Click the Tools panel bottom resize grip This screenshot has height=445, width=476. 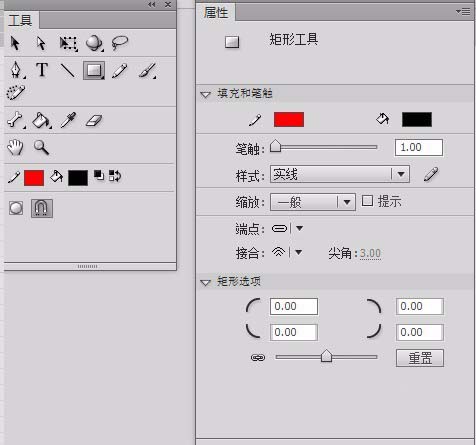click(x=88, y=266)
